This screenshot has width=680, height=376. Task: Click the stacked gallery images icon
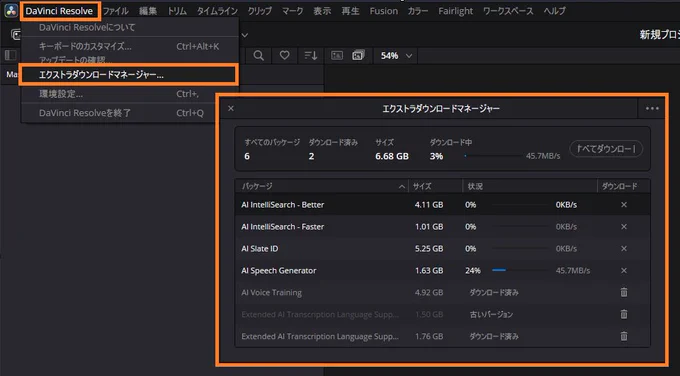358,56
